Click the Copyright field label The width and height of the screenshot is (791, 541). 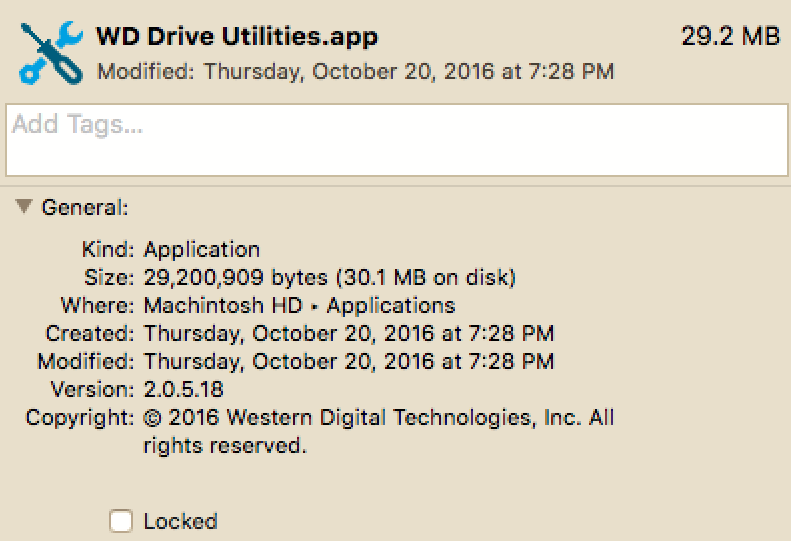point(80,418)
